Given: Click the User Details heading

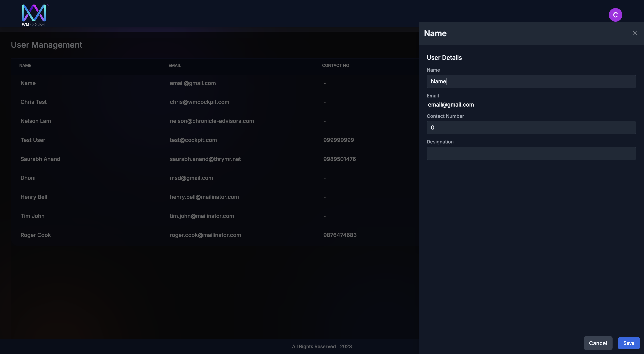Looking at the screenshot, I should click(x=444, y=57).
